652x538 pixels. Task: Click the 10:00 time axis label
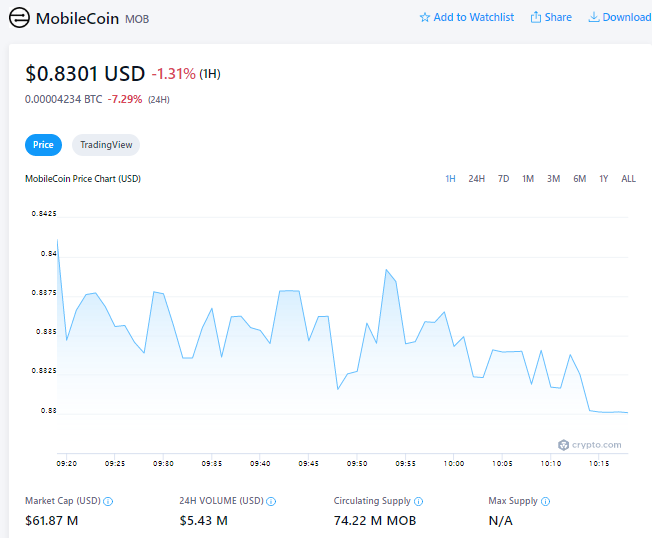click(x=454, y=464)
